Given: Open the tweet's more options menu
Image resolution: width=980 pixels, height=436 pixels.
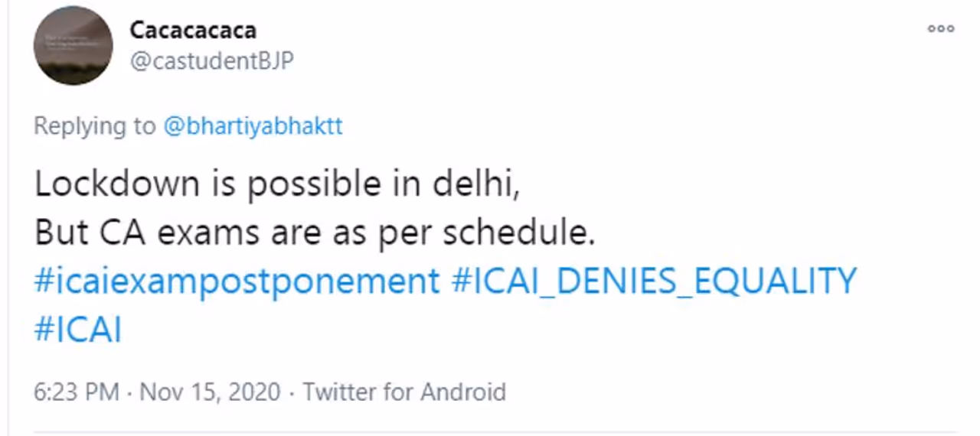Looking at the screenshot, I should [940, 29].
